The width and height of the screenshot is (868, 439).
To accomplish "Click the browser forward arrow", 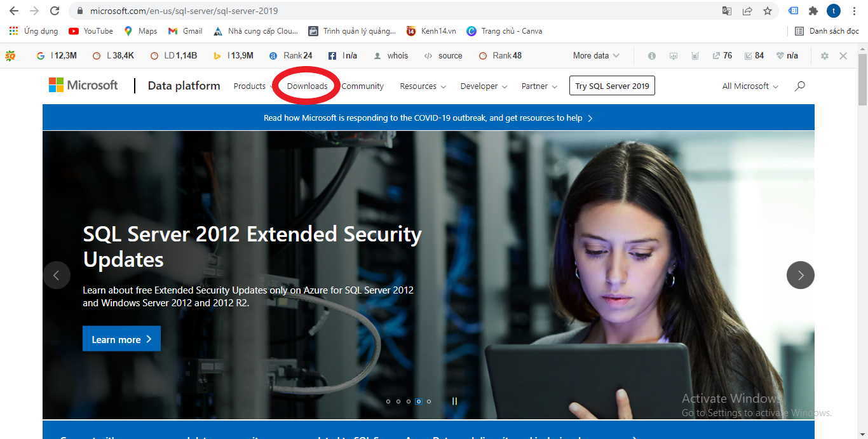I will 34,11.
